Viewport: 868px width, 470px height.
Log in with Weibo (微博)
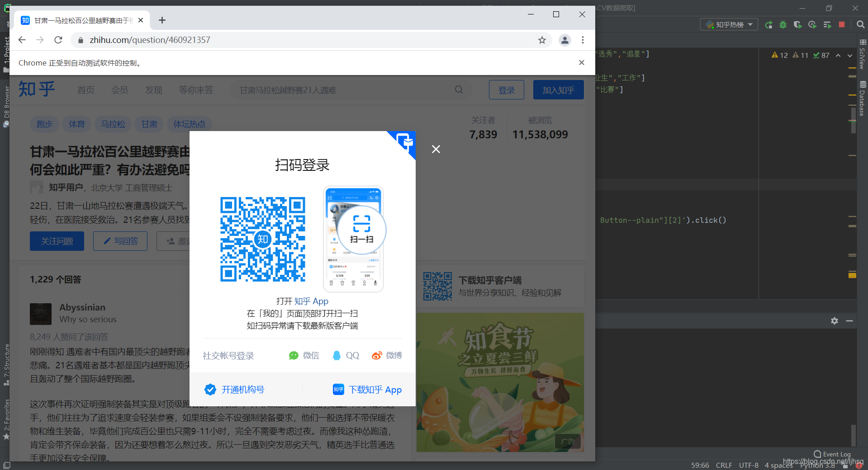[387, 356]
